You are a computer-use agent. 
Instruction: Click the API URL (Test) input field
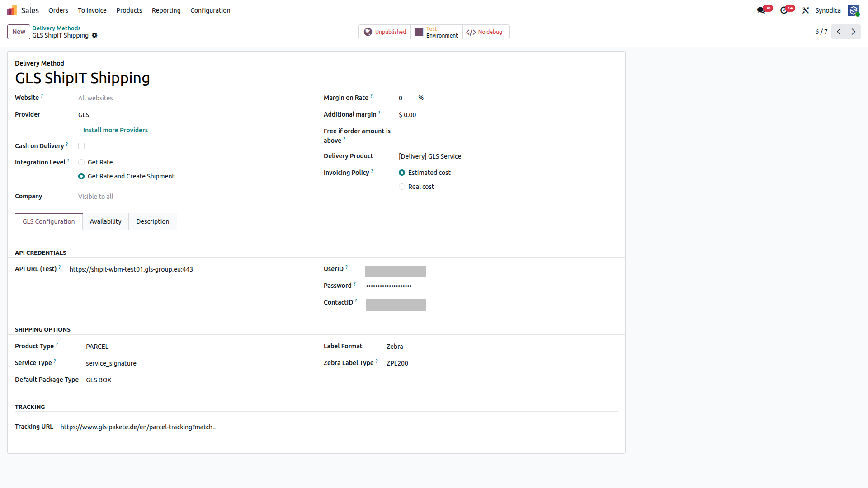pos(189,269)
